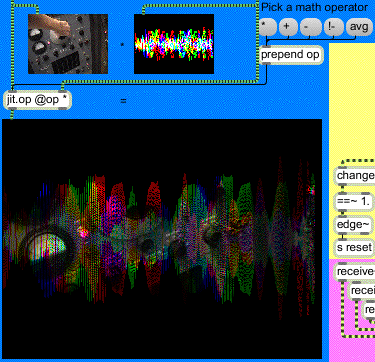The height and width of the screenshot is (362, 375).
Task: Select the edge~ object
Action: coord(353,225)
